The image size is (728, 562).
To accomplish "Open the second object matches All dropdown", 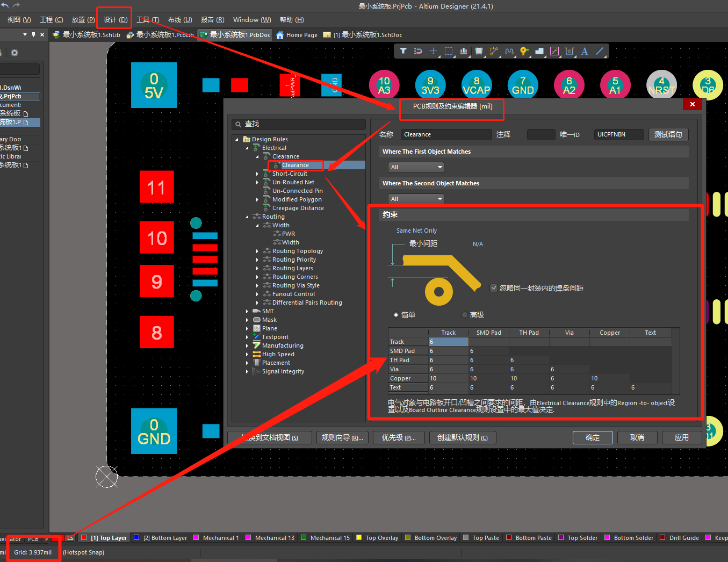I will coord(416,199).
